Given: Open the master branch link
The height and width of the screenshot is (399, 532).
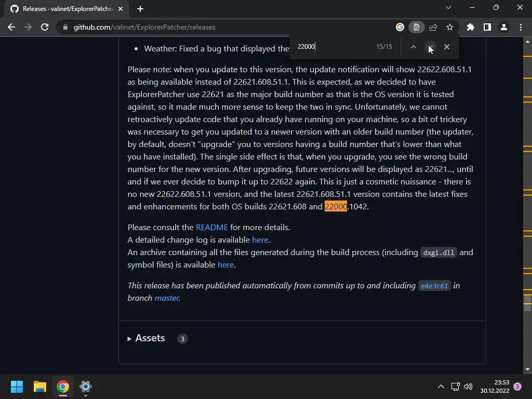Looking at the screenshot, I should pos(167,298).
